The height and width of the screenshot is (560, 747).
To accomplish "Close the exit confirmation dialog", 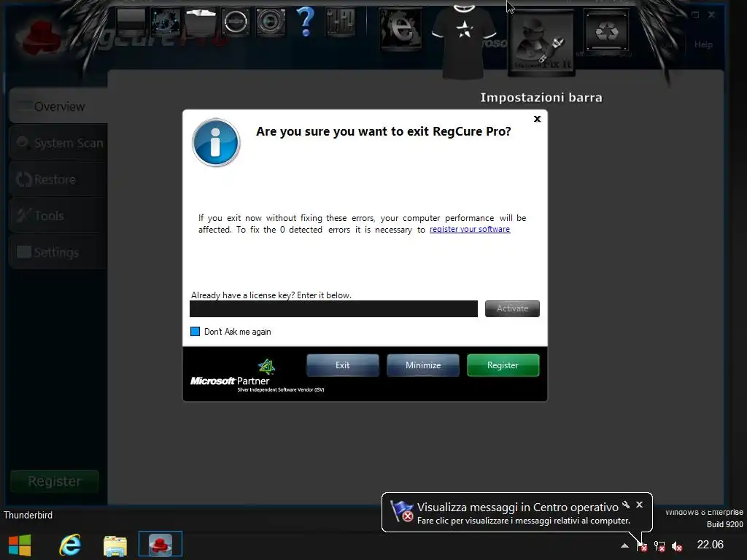I will coord(537,119).
